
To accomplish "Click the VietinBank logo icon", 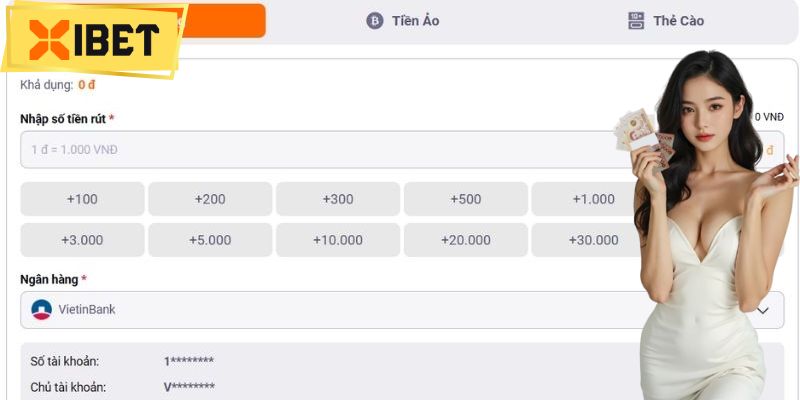I will (41, 310).
